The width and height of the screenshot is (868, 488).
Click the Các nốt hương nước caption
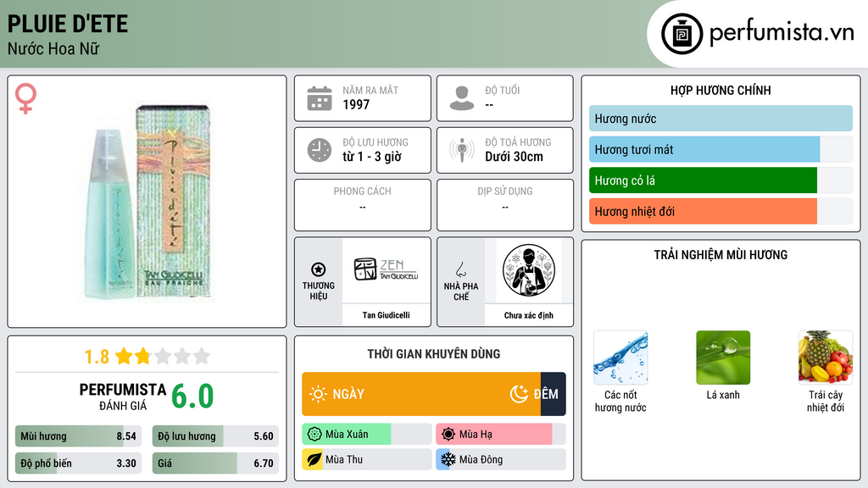(x=620, y=401)
